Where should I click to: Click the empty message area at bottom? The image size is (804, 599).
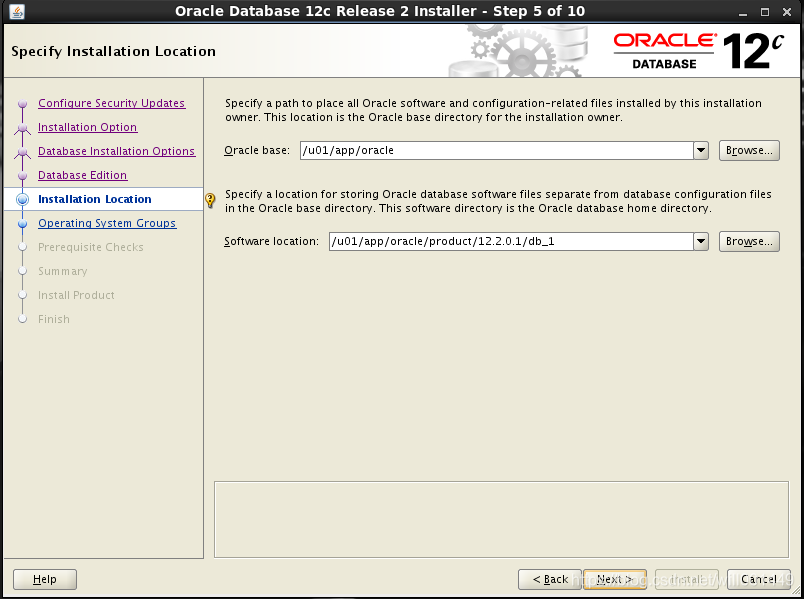pyautogui.click(x=501, y=519)
